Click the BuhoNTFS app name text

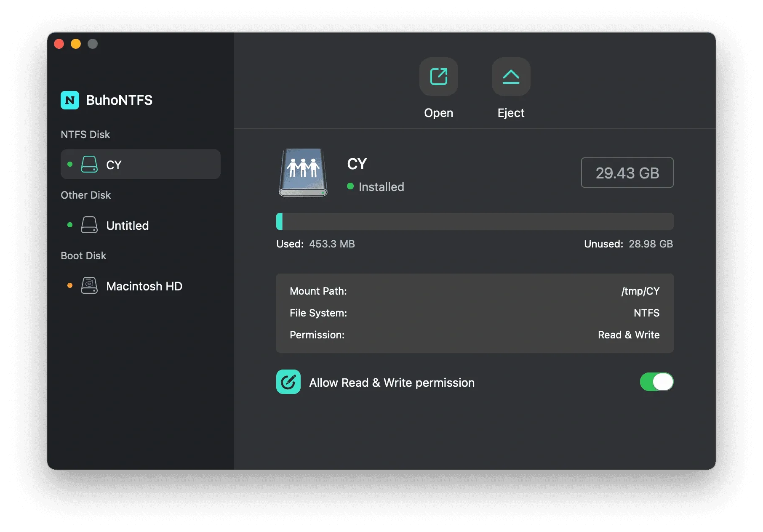(x=119, y=100)
